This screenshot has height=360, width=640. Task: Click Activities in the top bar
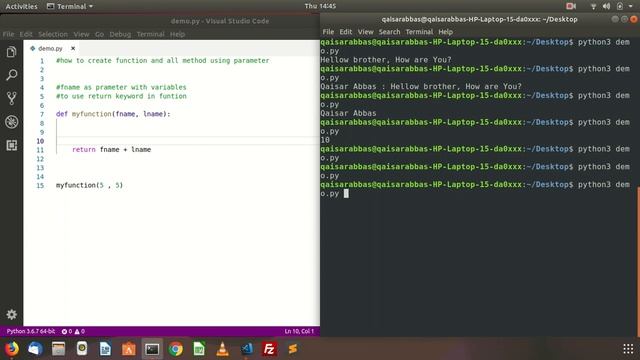[x=21, y=6]
